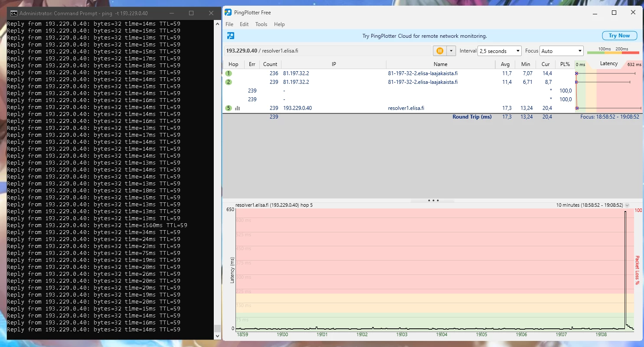Open the Help menu
This screenshot has height=347, width=644.
coord(279,24)
